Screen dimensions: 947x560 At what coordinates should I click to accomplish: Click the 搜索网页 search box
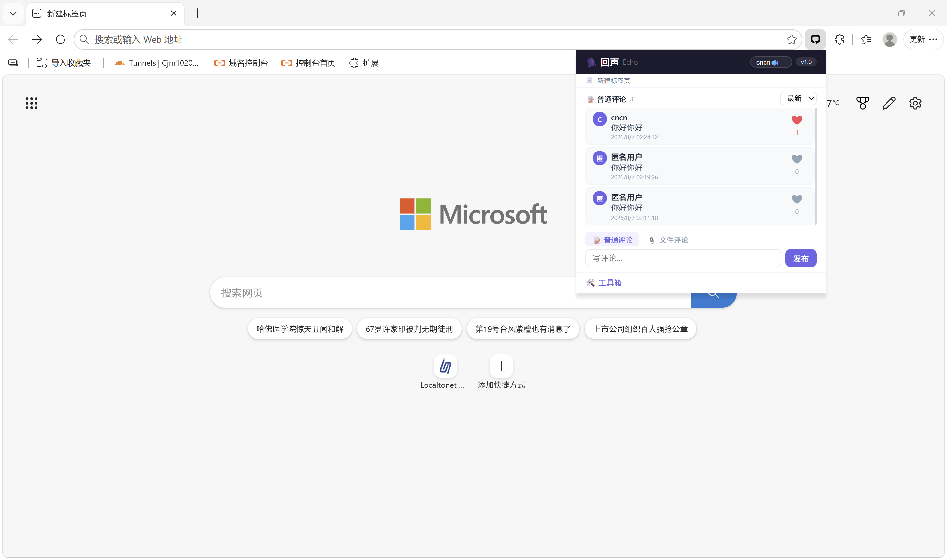click(450, 293)
